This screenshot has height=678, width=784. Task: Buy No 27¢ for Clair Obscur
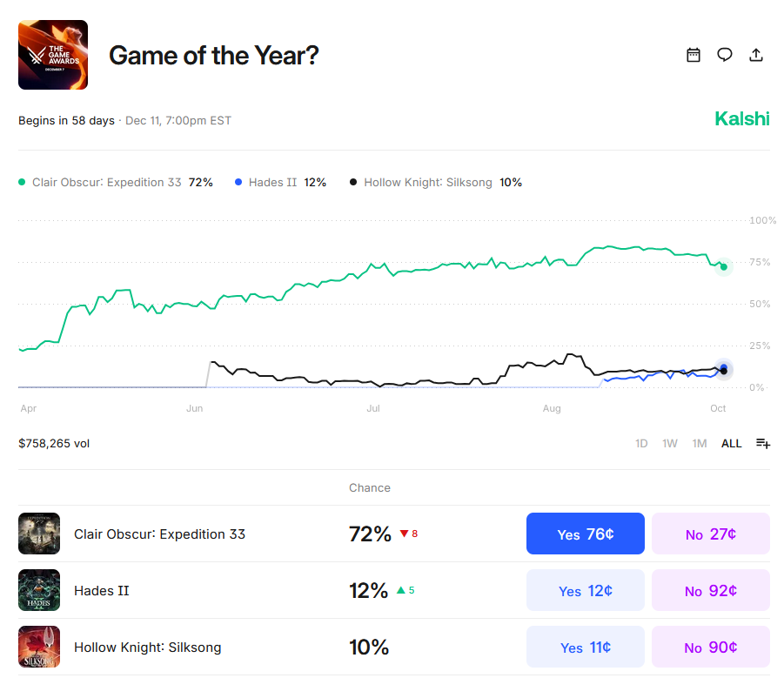(710, 534)
